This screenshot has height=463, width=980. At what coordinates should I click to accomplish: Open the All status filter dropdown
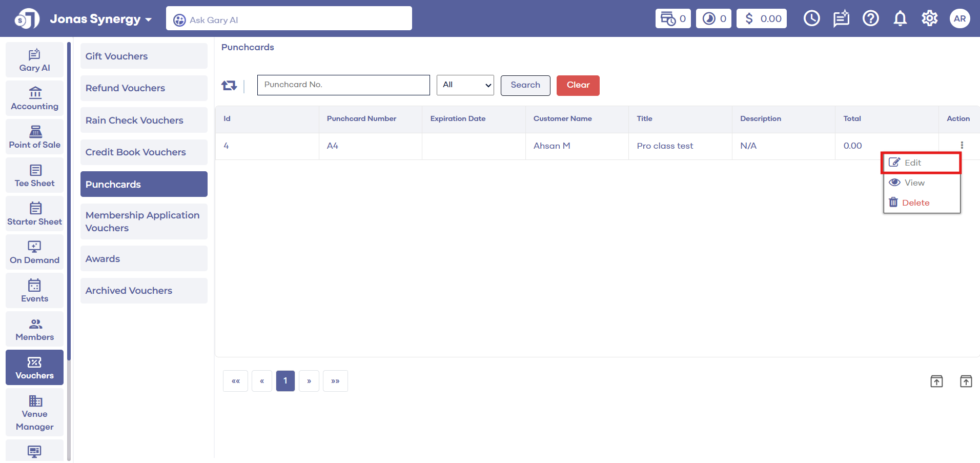click(x=465, y=85)
